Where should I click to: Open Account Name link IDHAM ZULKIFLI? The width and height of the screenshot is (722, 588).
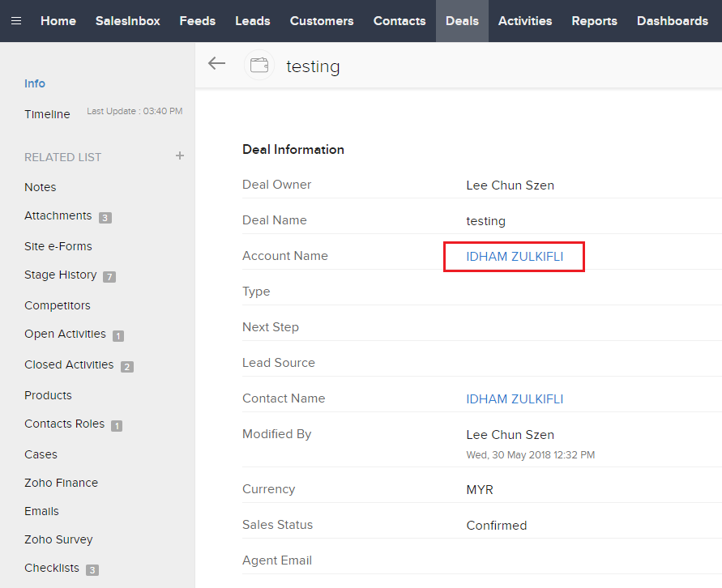[515, 256]
